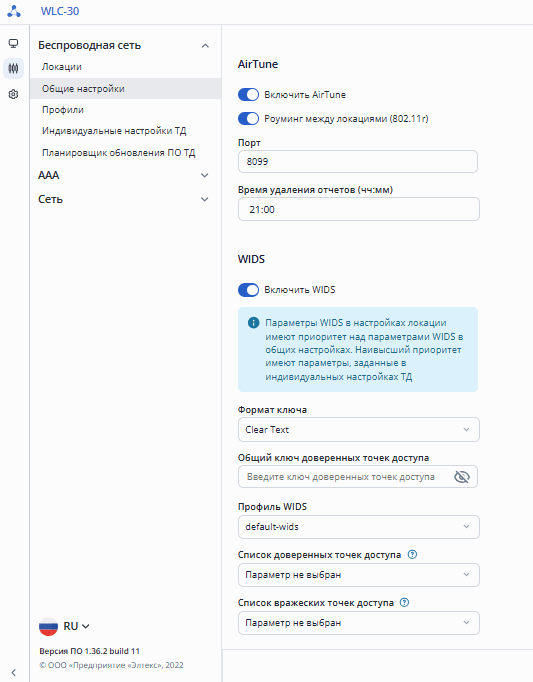The width and height of the screenshot is (533, 682).
Task: Expand the AAA sidebar section
Action: [124, 175]
